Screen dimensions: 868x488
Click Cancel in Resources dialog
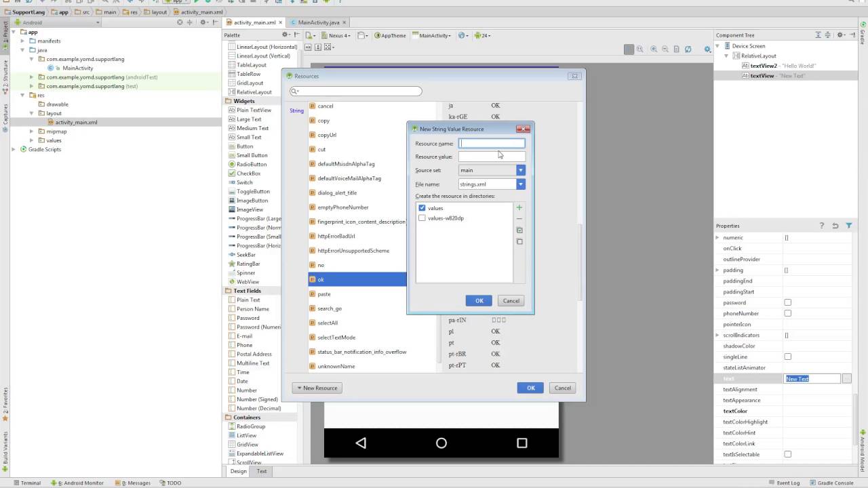pos(563,388)
